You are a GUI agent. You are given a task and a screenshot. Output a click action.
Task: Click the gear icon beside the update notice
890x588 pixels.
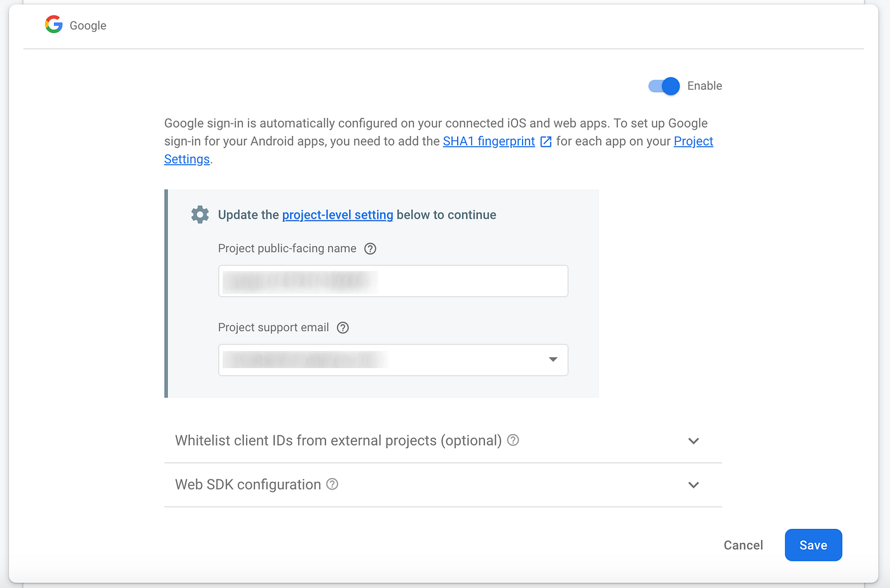(200, 214)
